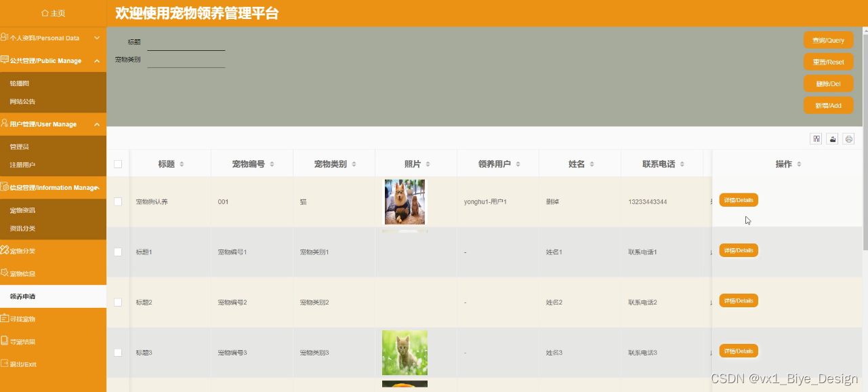Go to 寻找宠物 in sidebar
This screenshot has height=392, width=868.
[53, 319]
